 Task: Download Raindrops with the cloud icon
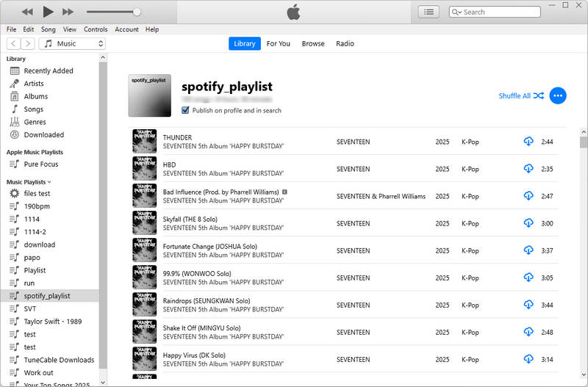pos(528,305)
